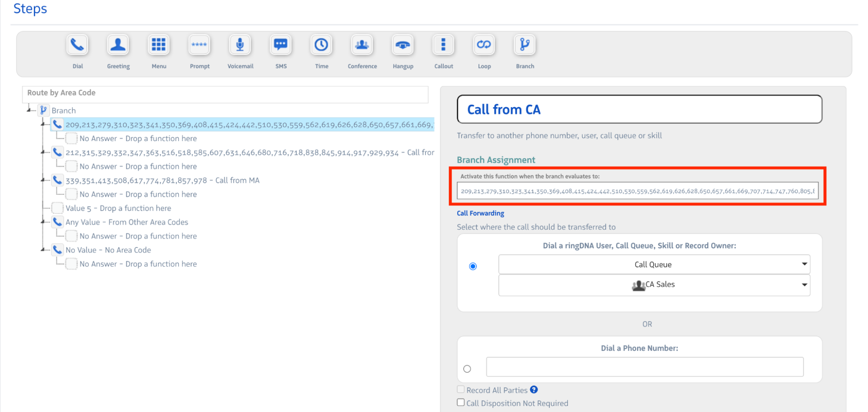This screenshot has height=412, width=868.
Task: Click the Dial a Phone Number field
Action: click(x=644, y=367)
